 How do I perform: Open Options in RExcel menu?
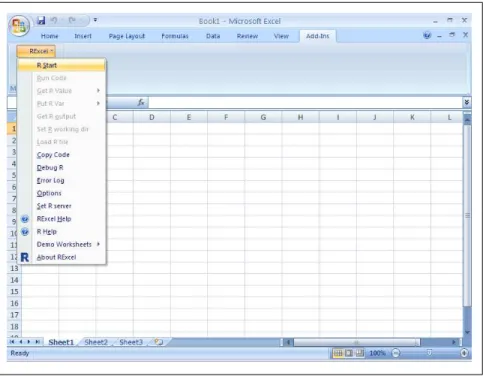point(62,193)
